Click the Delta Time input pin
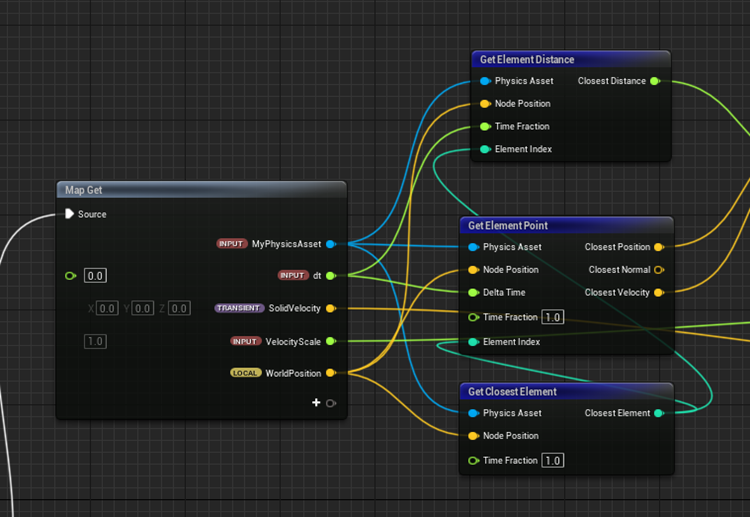The image size is (750, 517). click(x=473, y=292)
